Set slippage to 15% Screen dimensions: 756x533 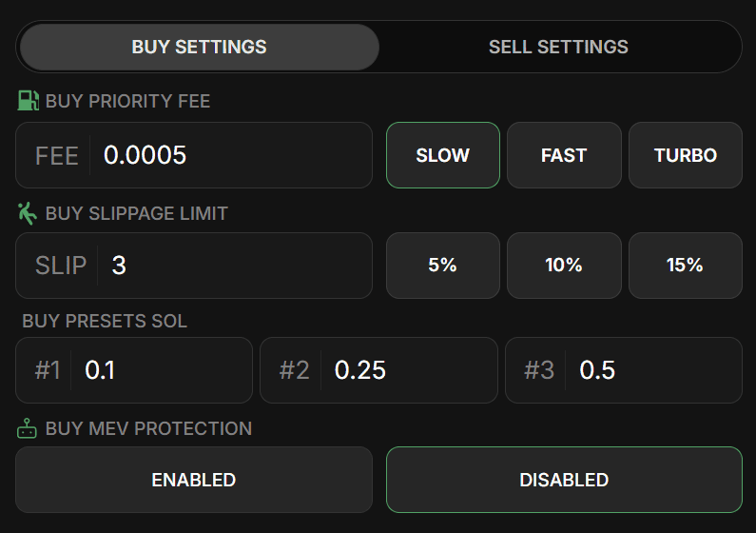click(x=685, y=266)
